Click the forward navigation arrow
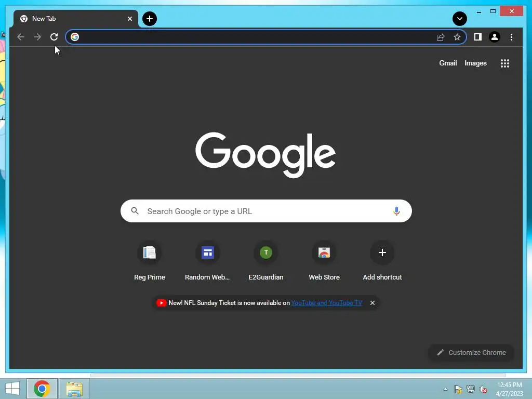The image size is (532, 399). (x=37, y=37)
